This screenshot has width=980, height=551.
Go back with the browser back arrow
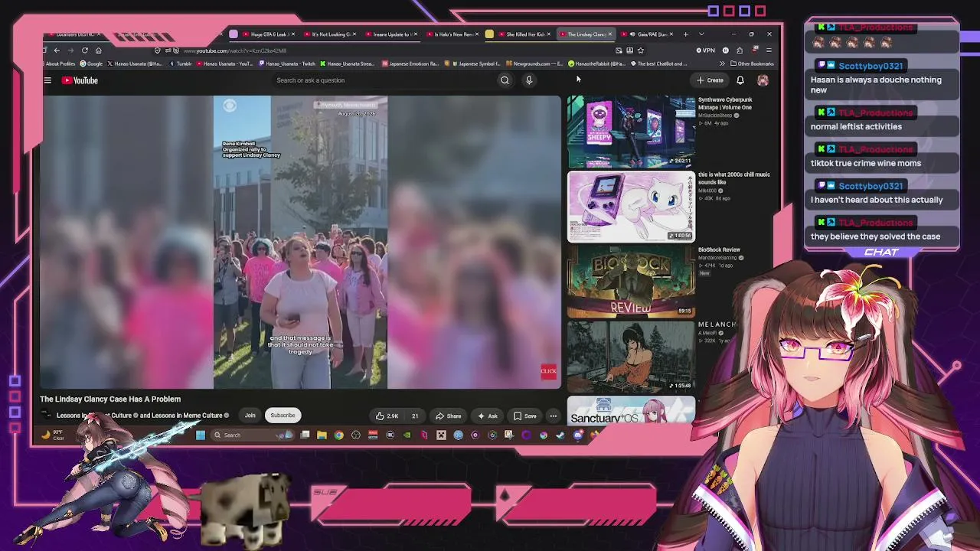(x=57, y=51)
